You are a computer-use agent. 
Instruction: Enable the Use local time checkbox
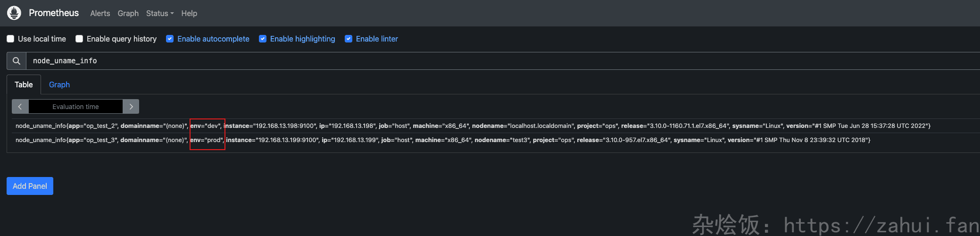10,39
